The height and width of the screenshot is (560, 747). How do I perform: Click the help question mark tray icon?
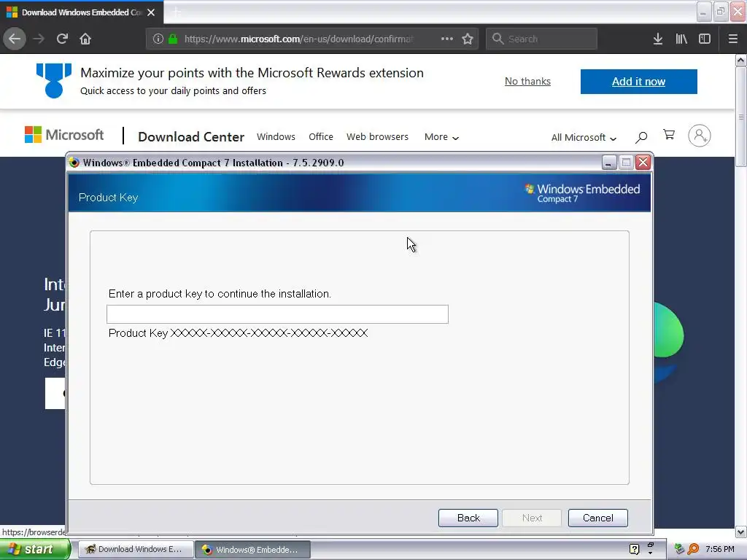point(634,549)
